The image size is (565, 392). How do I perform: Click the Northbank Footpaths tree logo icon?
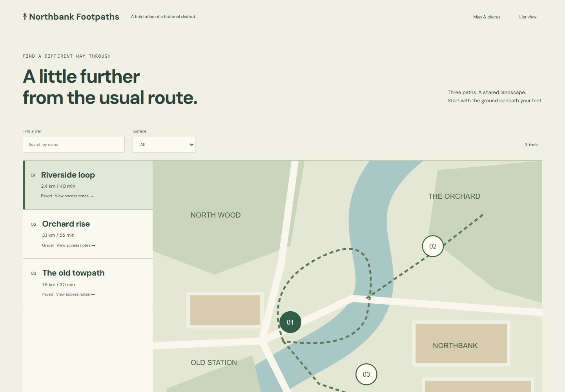coord(25,16)
